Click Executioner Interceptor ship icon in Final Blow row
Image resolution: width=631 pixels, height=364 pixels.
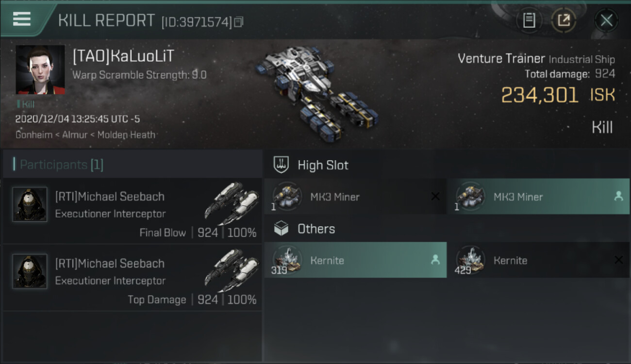tap(231, 204)
